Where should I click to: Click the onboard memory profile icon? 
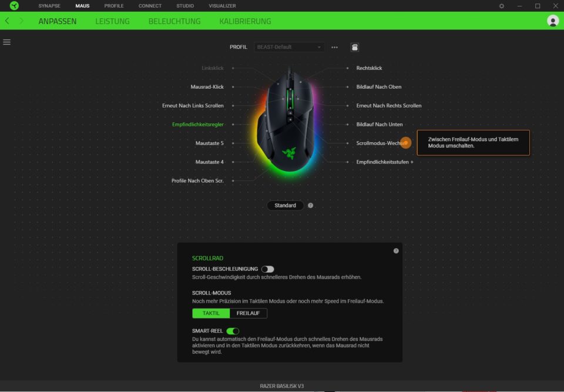coord(355,47)
